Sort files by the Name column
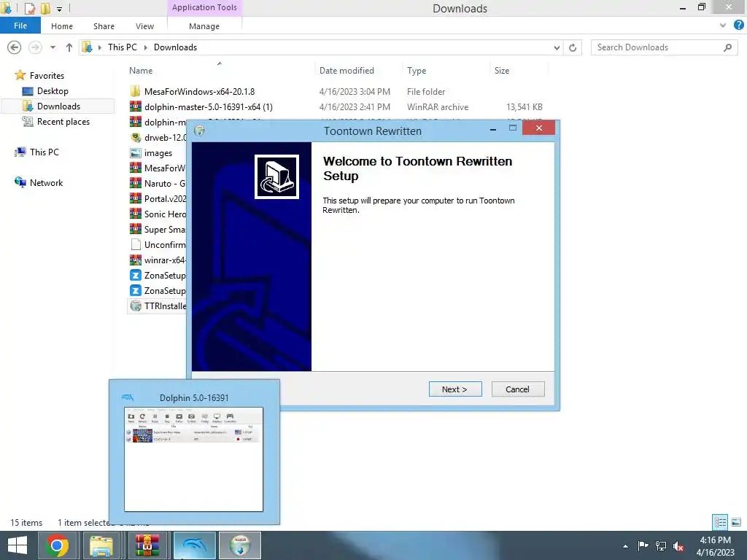Screen dimensions: 747x560 point(141,71)
